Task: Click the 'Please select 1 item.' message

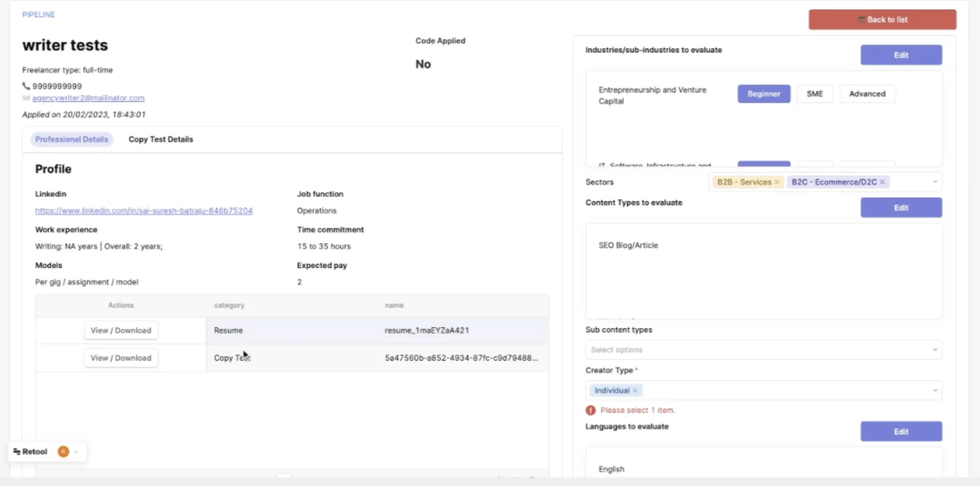Action: (x=638, y=410)
